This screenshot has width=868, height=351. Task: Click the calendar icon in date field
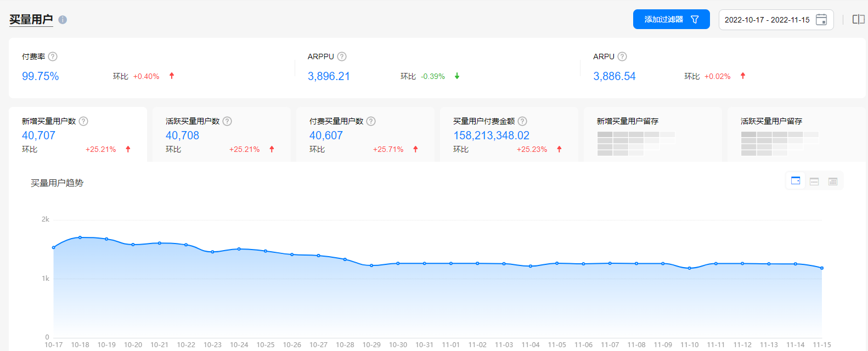point(821,20)
